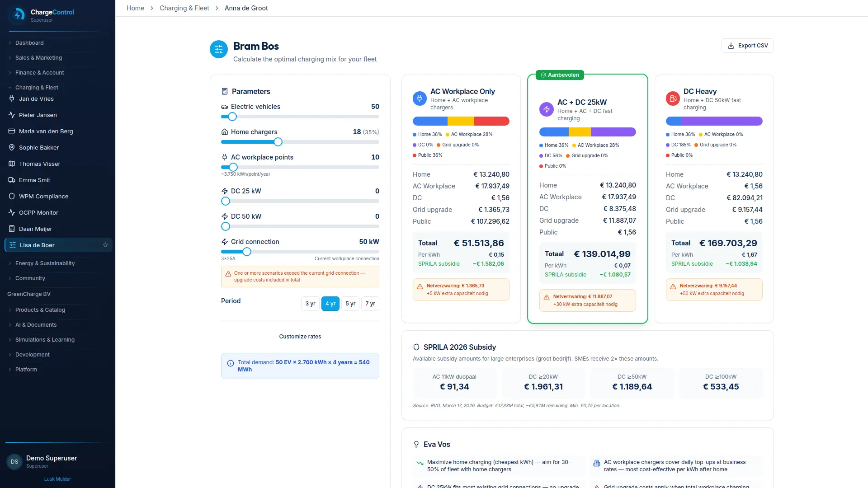Expand the Dashboard menu section
The image size is (868, 488).
tap(29, 43)
